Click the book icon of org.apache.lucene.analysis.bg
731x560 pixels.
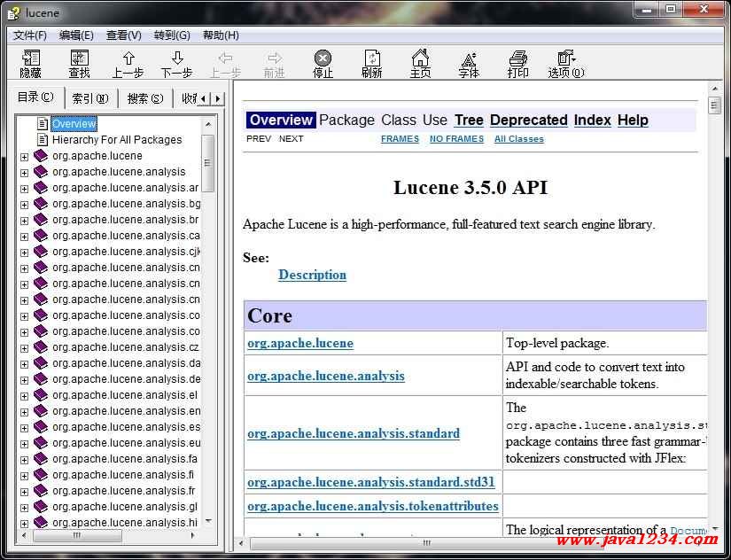pyautogui.click(x=41, y=204)
